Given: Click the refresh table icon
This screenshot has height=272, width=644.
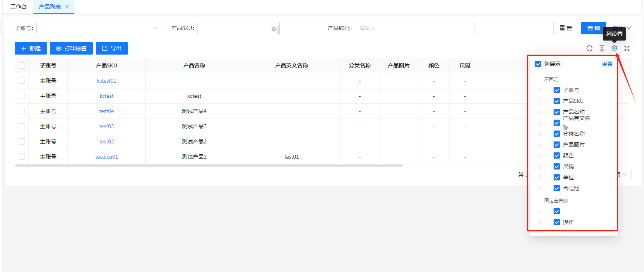Looking at the screenshot, I should point(589,48).
